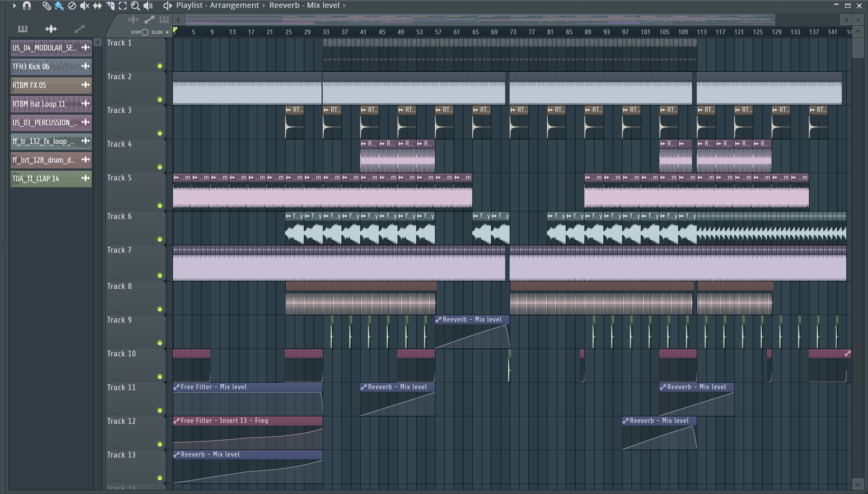This screenshot has width=868, height=494.
Task: Focus audio clips in the playlist
Action: tap(133, 20)
